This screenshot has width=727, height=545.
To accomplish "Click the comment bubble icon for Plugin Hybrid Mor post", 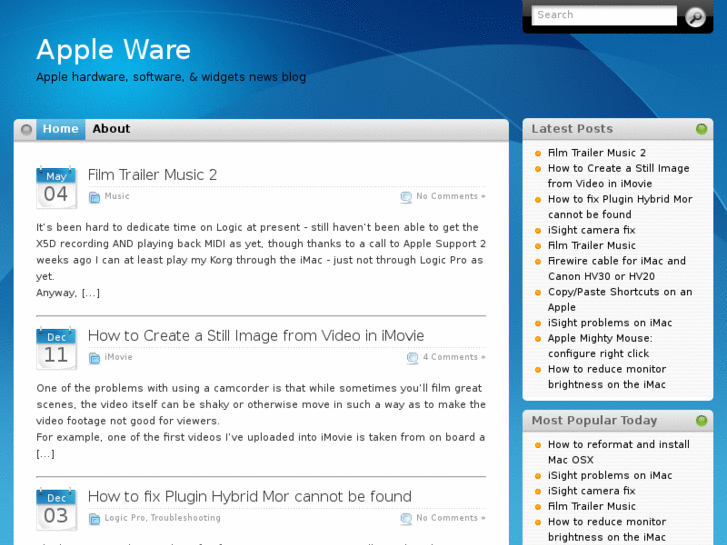I will (406, 519).
